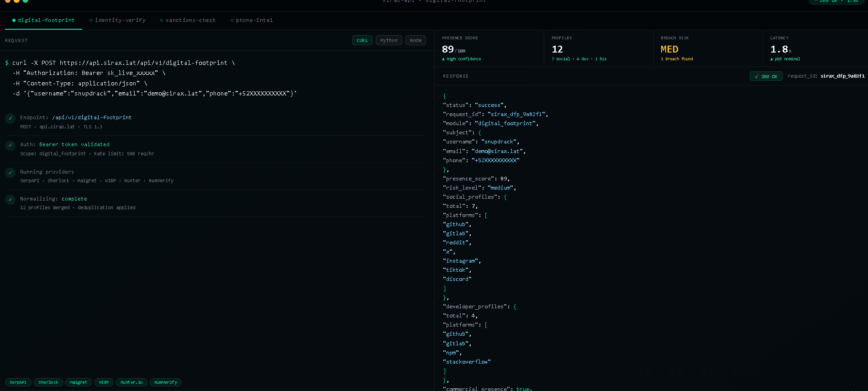
Task: Click the "instagram" platform entry
Action: pyautogui.click(x=462, y=261)
